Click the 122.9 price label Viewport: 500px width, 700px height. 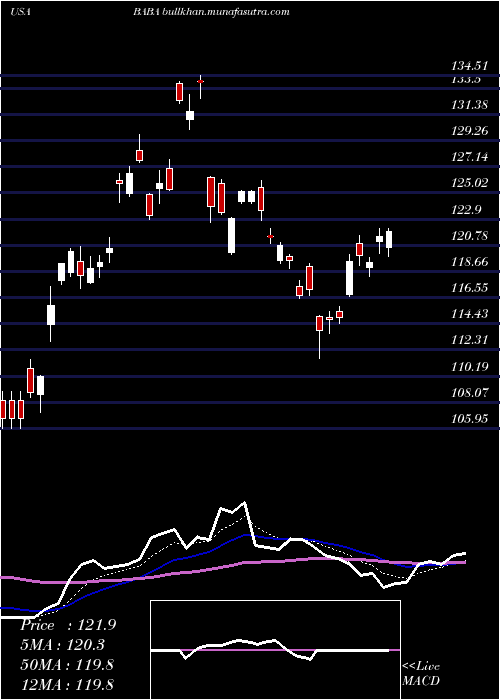pos(466,210)
